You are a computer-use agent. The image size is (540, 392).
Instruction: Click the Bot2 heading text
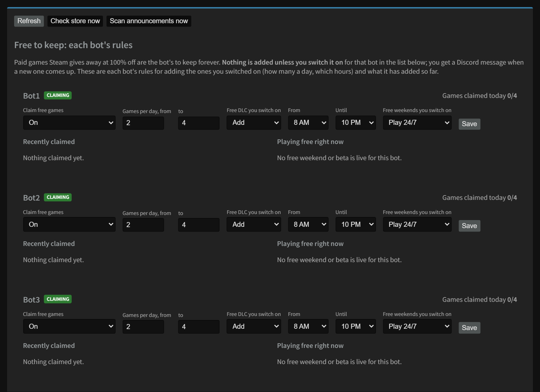pyautogui.click(x=31, y=198)
